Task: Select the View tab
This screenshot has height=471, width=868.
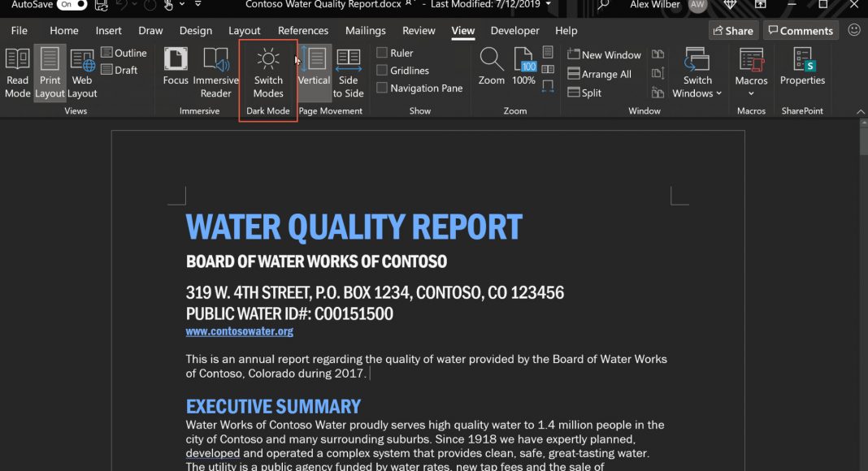Action: point(462,30)
